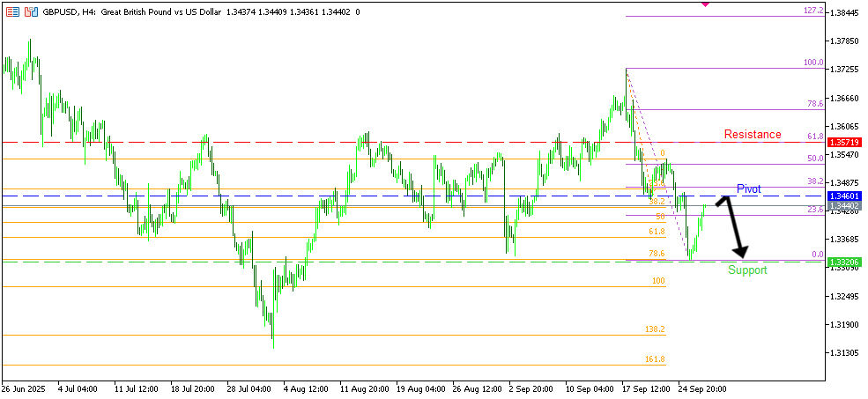The image size is (868, 399).
Task: Click the magenta chart shift triangle marker
Action: 705,4
